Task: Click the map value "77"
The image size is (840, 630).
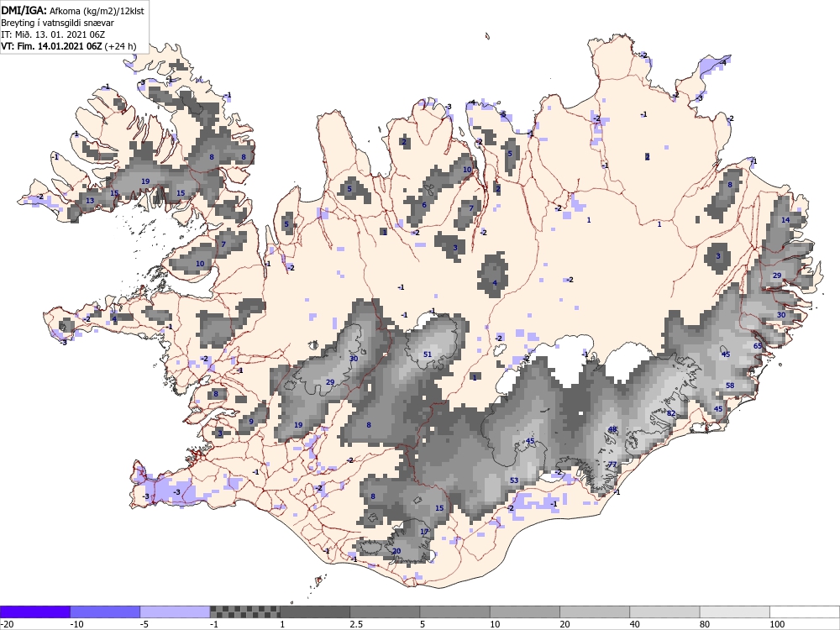Action: pyautogui.click(x=612, y=465)
